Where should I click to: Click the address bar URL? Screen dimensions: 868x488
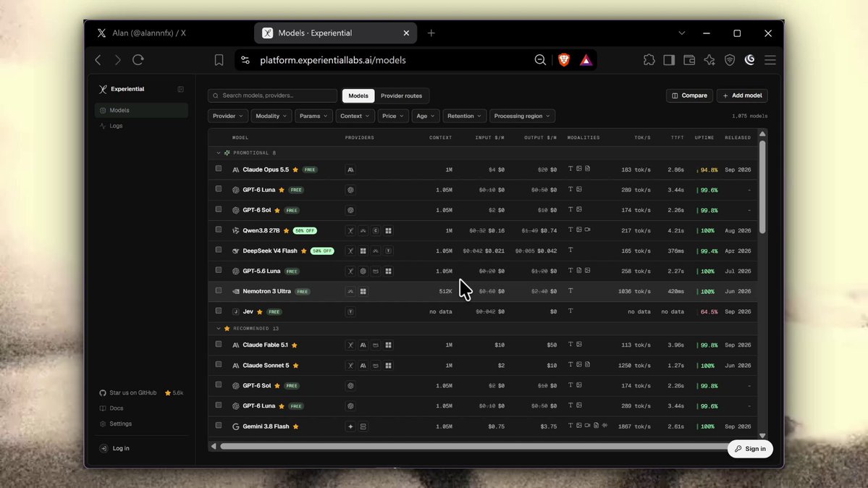(333, 60)
